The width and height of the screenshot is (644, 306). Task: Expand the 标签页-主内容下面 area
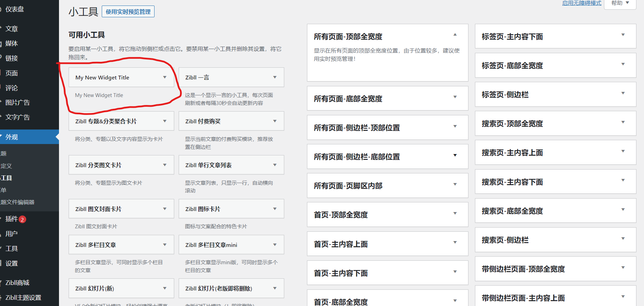(x=623, y=35)
